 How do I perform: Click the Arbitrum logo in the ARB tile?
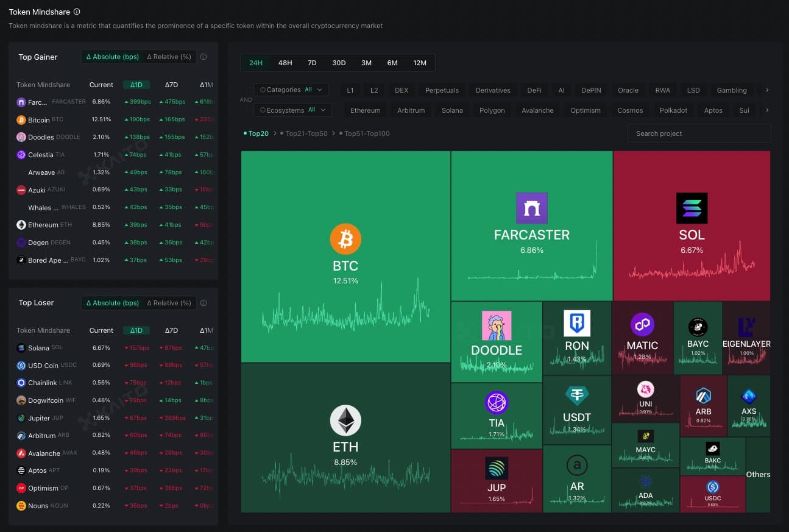703,396
